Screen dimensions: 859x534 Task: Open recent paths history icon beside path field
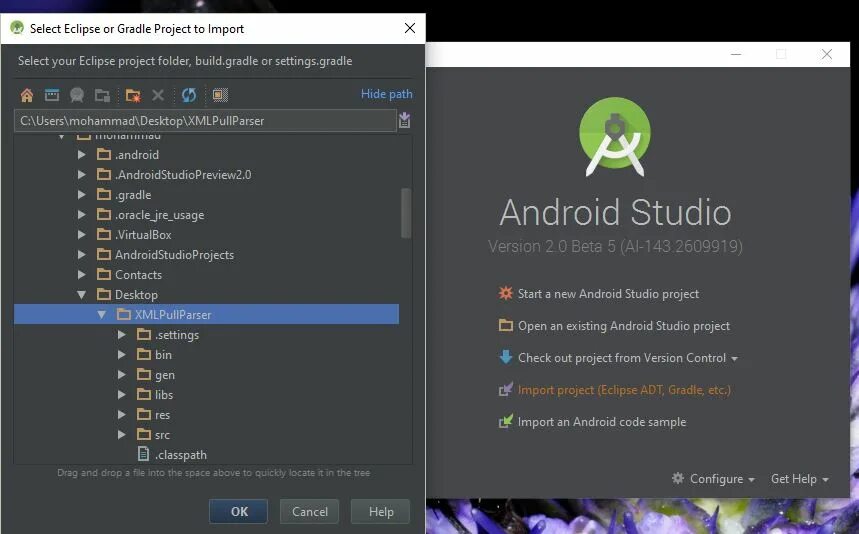point(404,120)
